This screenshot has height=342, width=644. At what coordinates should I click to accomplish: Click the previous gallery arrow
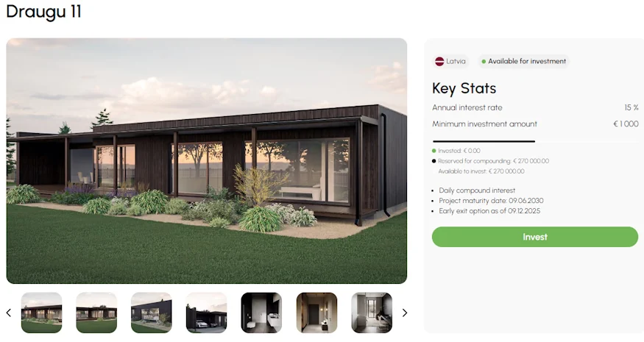(9, 313)
